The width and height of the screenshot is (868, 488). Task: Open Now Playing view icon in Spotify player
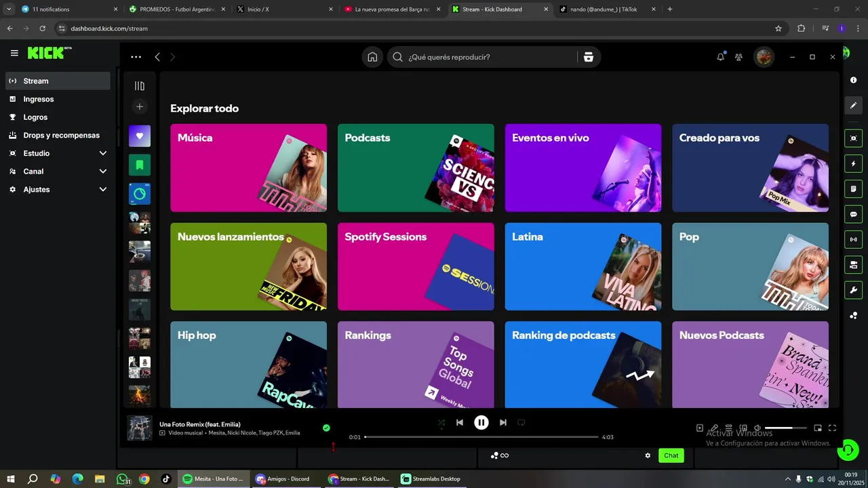[700, 428]
